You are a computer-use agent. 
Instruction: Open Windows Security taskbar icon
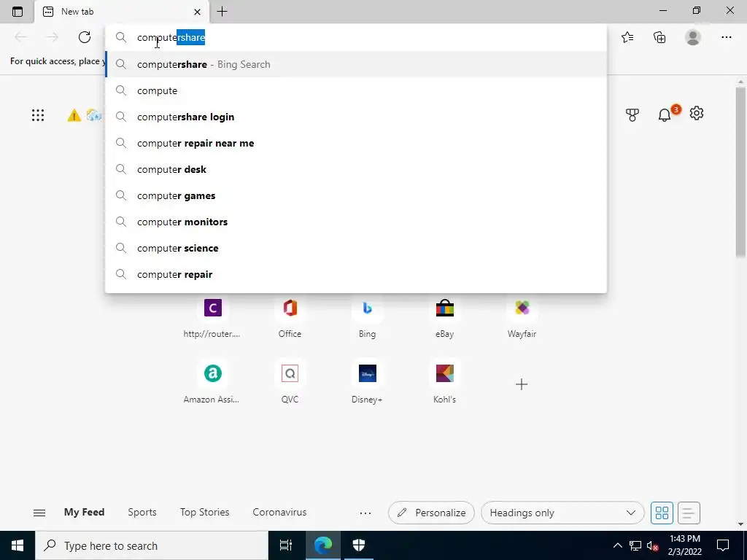point(359,545)
